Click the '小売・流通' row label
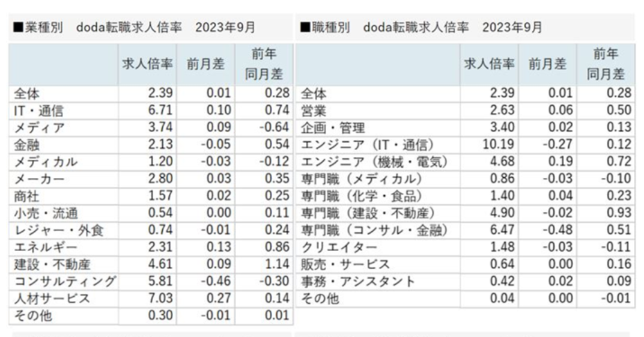This screenshot has height=337, width=644. pyautogui.click(x=46, y=213)
